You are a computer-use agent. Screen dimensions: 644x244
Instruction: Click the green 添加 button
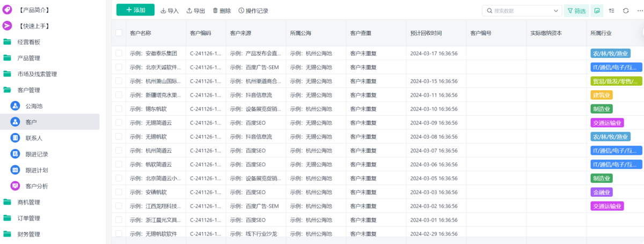[135, 10]
